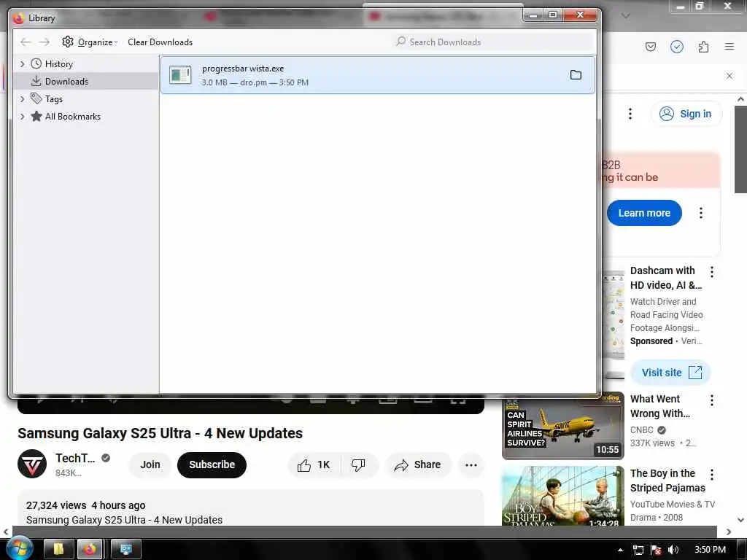
Task: Open options for The Boy in the Striped Pajamas
Action: (711, 474)
